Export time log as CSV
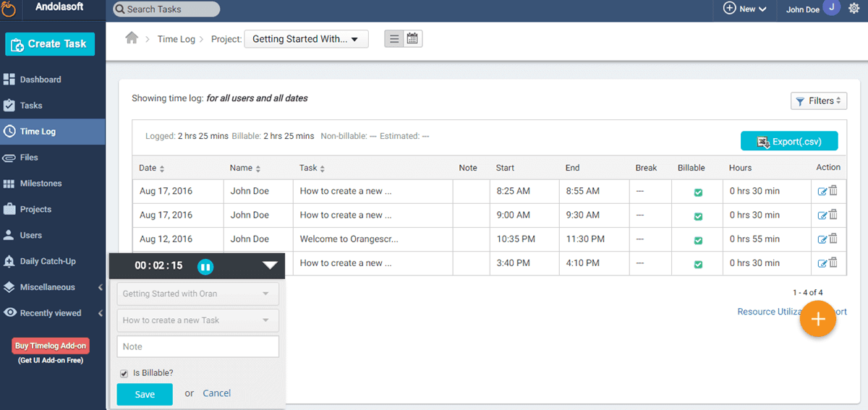Image resolution: width=868 pixels, height=410 pixels. tap(789, 142)
